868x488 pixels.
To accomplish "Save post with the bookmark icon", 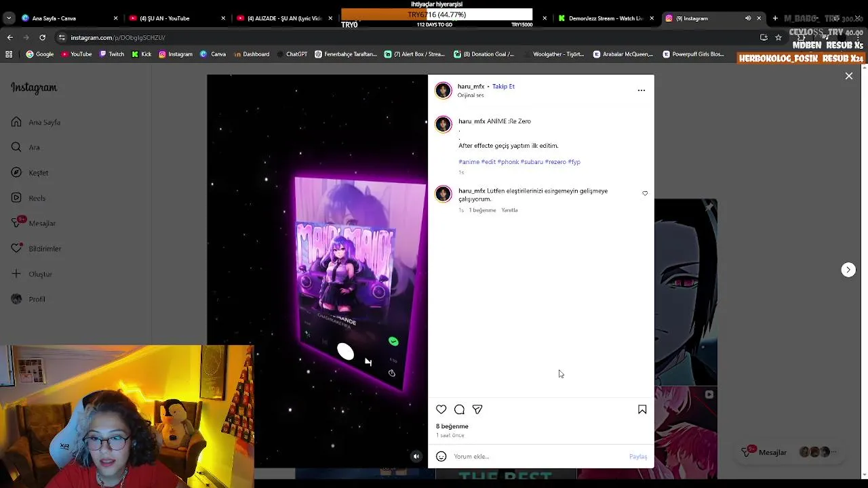I will [x=642, y=409].
